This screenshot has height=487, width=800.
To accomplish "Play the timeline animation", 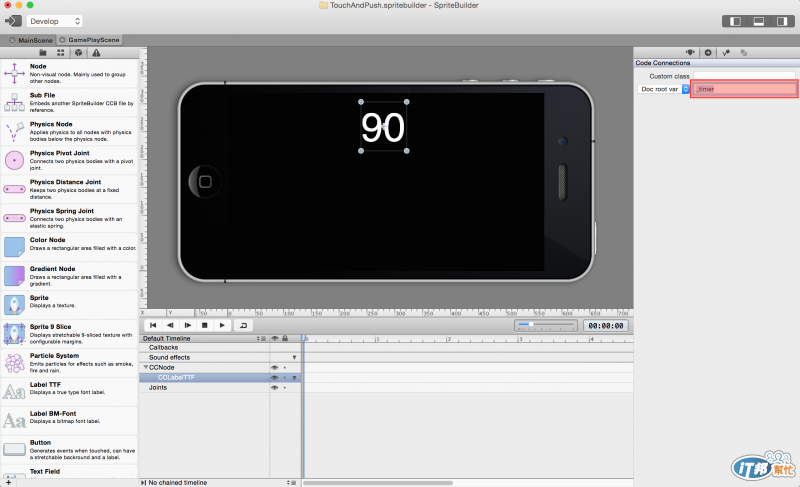I will 222,325.
